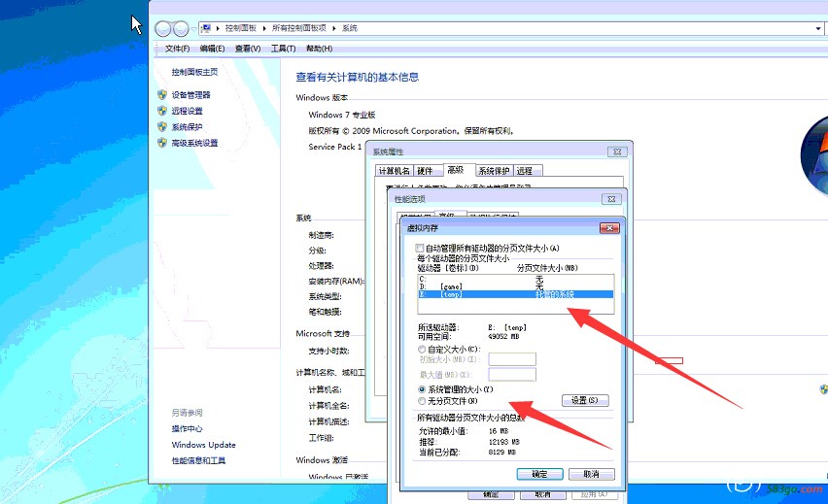Go to 控制面板主页 in the sidebar
Screen dimensions: 828x504
click(x=194, y=72)
